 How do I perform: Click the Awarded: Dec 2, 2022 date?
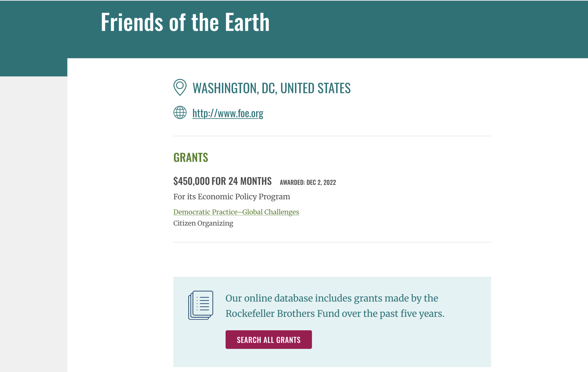(308, 182)
